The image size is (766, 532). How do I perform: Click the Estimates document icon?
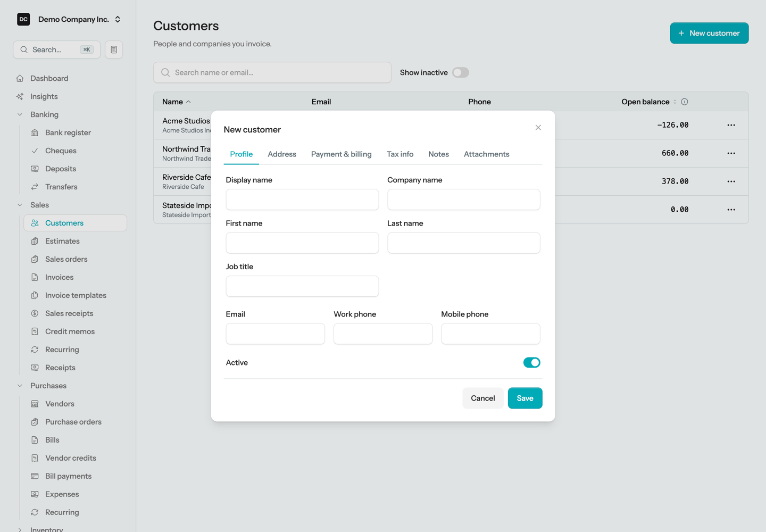[35, 241]
